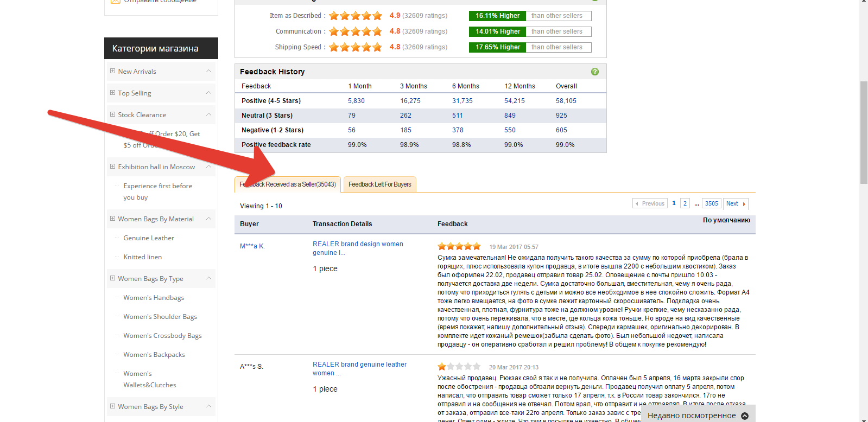Collapse New Arrivals using its chevron
This screenshot has height=422, width=868.
click(208, 71)
